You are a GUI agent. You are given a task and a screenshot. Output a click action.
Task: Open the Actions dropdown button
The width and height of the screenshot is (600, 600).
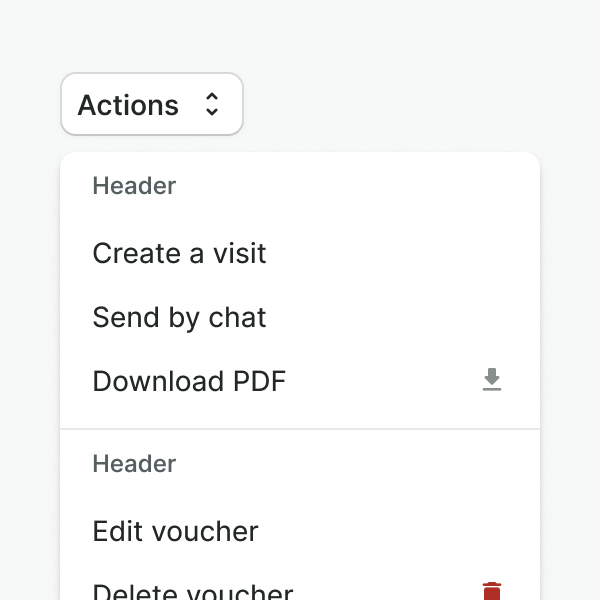(x=152, y=105)
